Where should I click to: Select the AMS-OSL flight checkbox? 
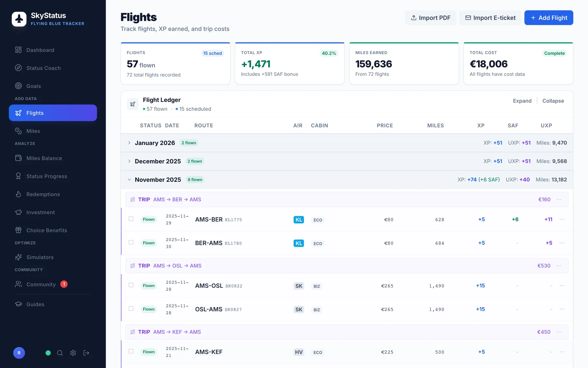131,285
